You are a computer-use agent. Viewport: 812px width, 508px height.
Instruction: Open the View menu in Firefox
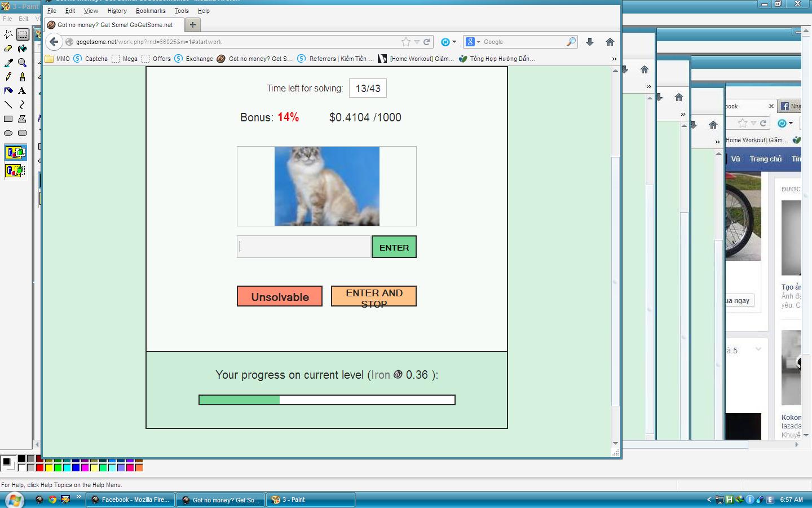tap(91, 11)
